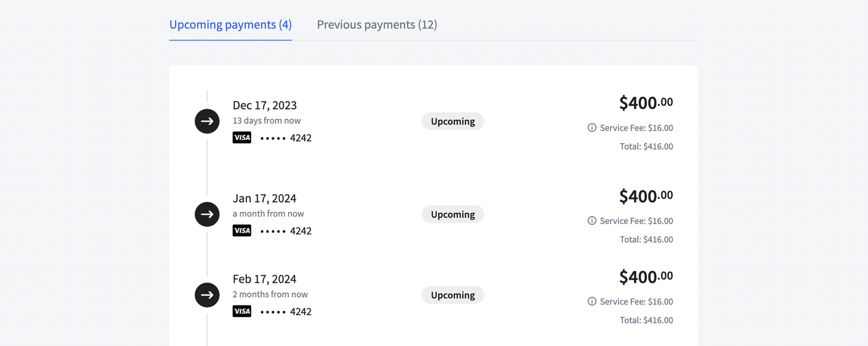Click the Upcoming badge for the Jan 17 payment
Screen dimensions: 868x346
(x=453, y=215)
